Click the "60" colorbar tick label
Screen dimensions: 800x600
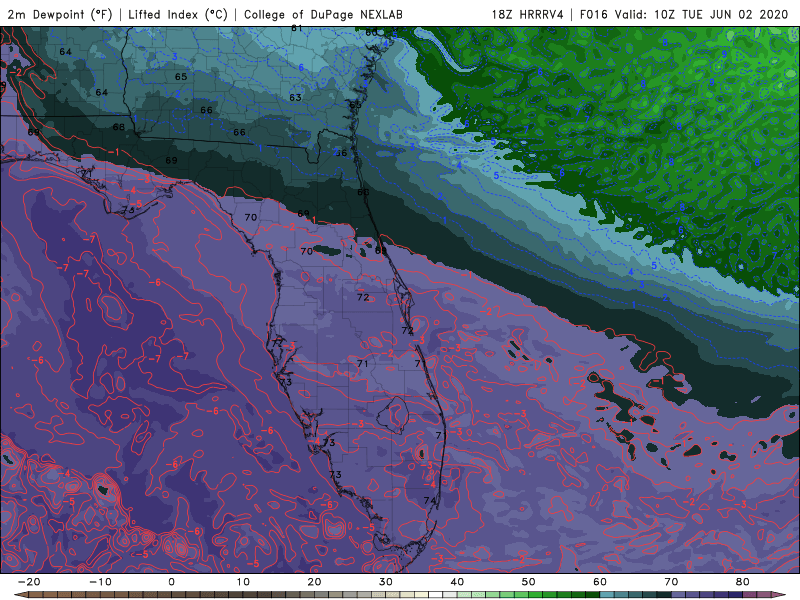600,582
